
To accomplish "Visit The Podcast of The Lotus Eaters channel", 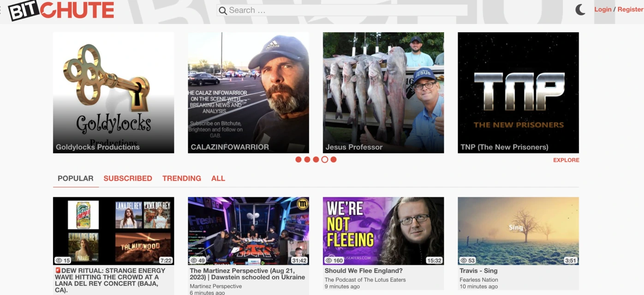I will coord(365,280).
